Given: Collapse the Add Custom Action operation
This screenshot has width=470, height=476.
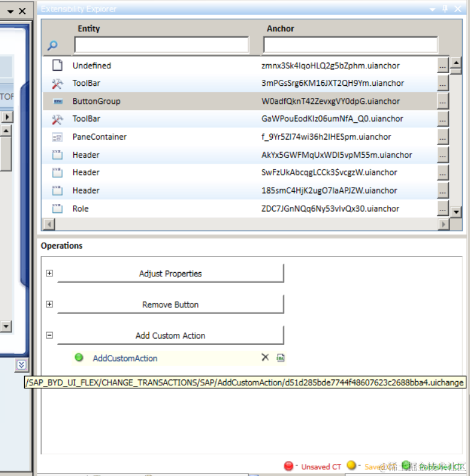Looking at the screenshot, I should 50,335.
